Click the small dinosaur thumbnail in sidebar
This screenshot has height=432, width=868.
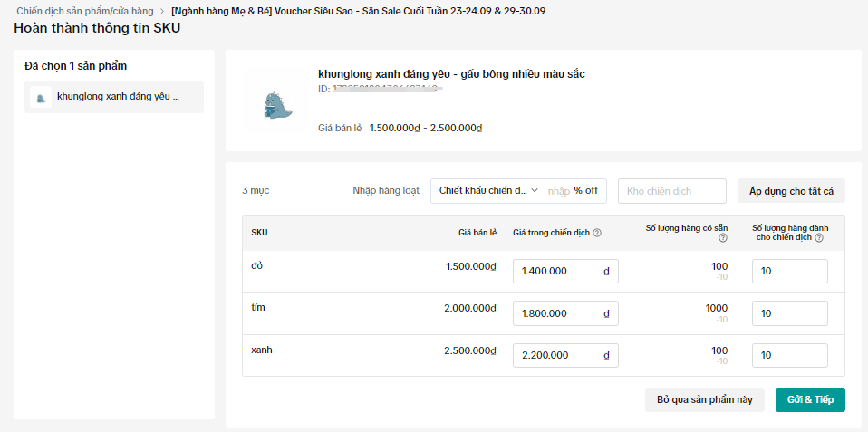(41, 97)
